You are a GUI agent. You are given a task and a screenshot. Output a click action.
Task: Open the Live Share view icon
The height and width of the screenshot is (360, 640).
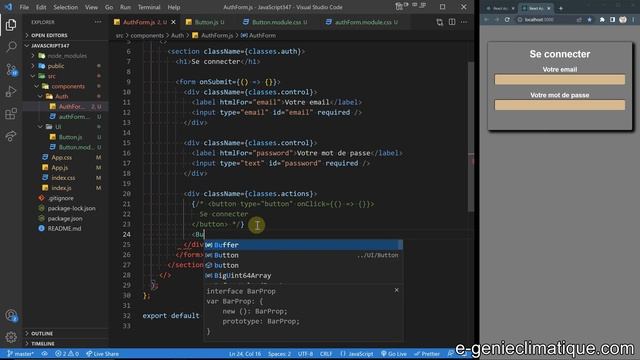click(11, 136)
